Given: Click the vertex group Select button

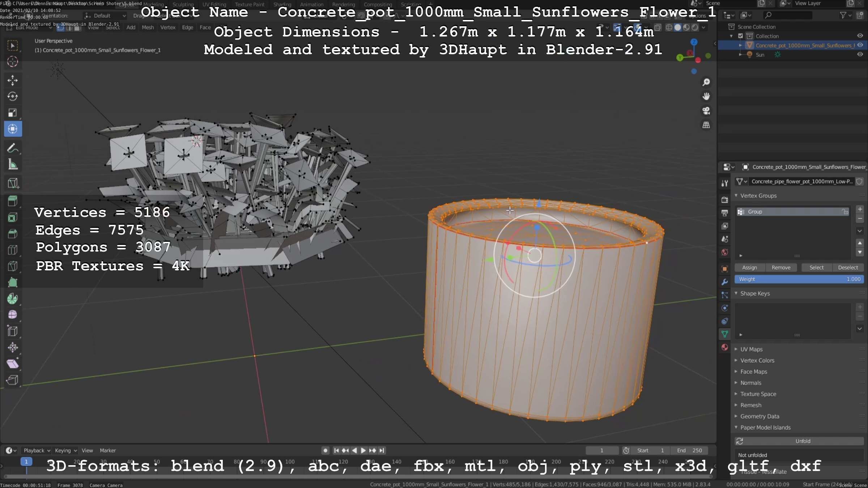Looking at the screenshot, I should (x=817, y=267).
